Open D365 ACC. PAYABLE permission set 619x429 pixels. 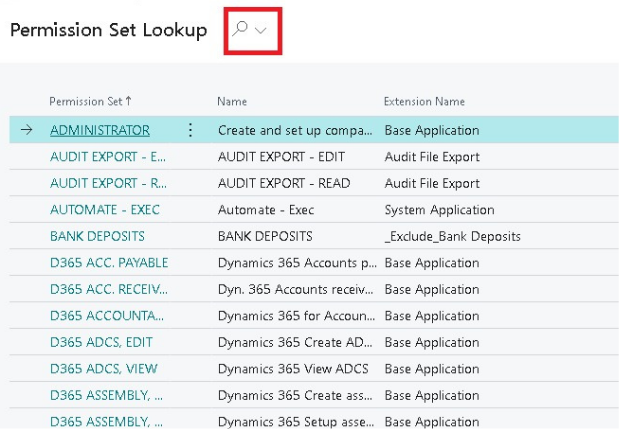tap(109, 262)
